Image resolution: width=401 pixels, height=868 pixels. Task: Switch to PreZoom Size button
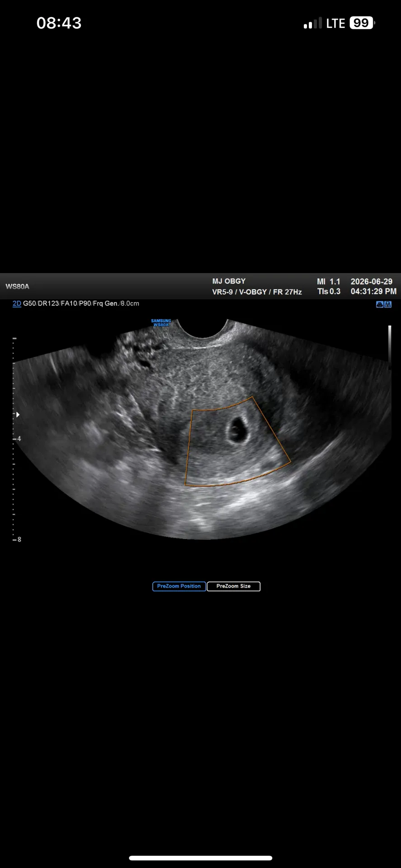(x=233, y=586)
